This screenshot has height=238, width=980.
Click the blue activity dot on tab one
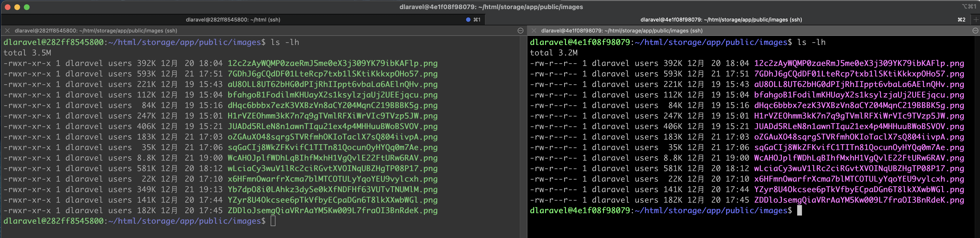[x=468, y=19]
